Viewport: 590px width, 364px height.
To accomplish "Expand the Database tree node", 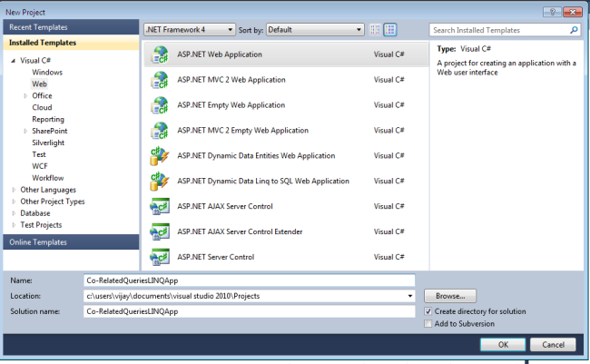I will coord(14,213).
